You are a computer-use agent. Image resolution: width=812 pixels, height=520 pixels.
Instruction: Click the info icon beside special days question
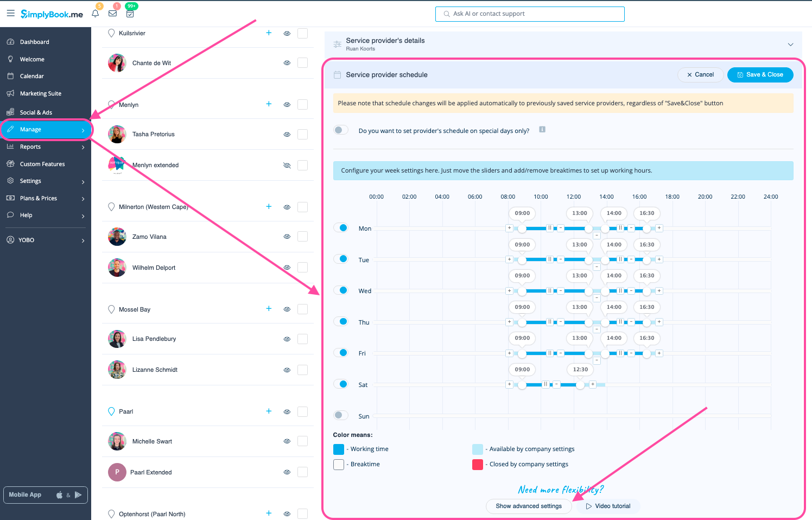pyautogui.click(x=542, y=130)
